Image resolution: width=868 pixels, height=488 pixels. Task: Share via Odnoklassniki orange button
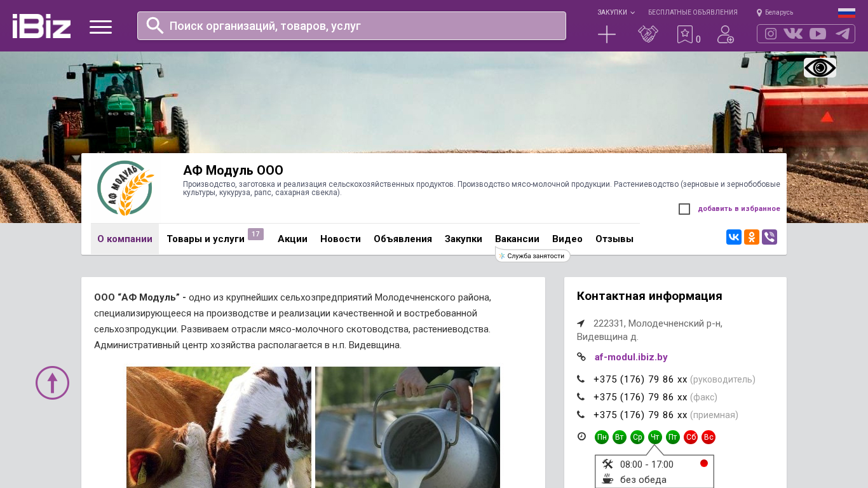click(x=752, y=237)
